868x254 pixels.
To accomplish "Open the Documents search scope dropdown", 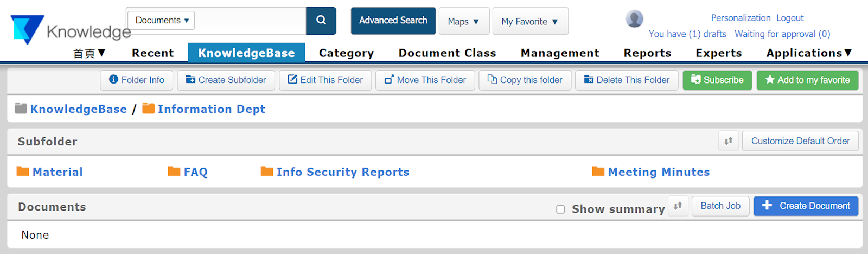I will [162, 21].
